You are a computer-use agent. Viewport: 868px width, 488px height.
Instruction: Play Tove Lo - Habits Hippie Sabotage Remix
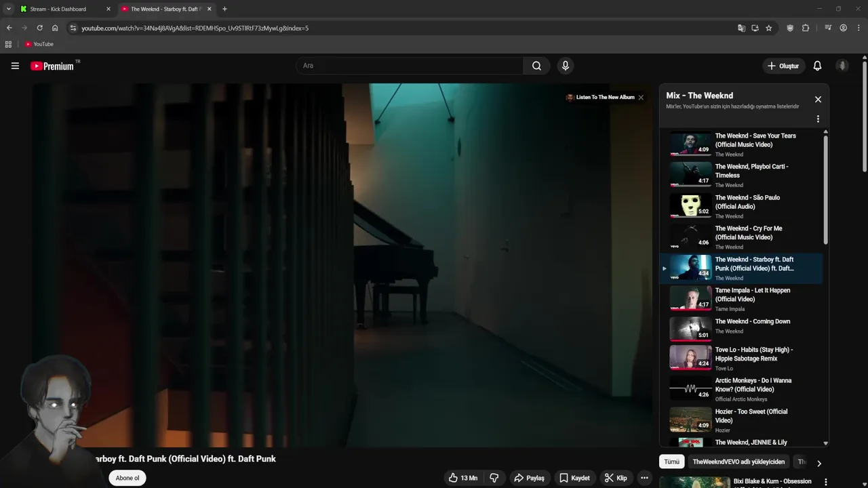click(741, 358)
